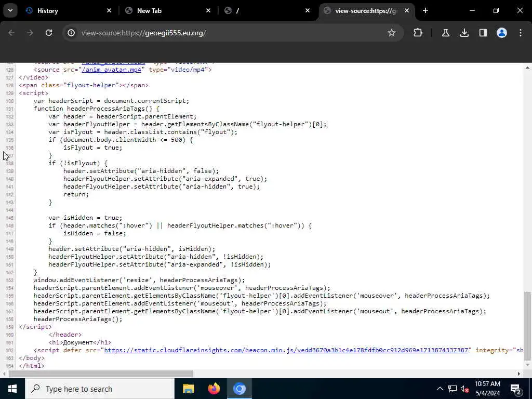Image resolution: width=532 pixels, height=399 pixels.
Task: Click the "<h1>Документ</h1>" source line
Action: pyautogui.click(x=79, y=342)
